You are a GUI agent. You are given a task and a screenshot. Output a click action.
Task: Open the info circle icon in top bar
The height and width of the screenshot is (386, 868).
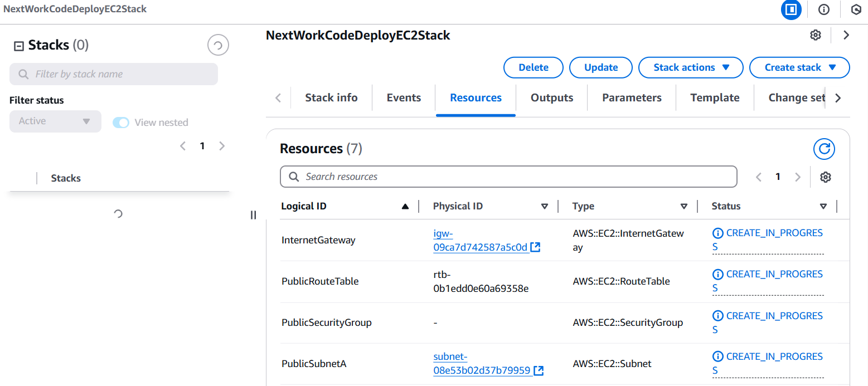[823, 9]
